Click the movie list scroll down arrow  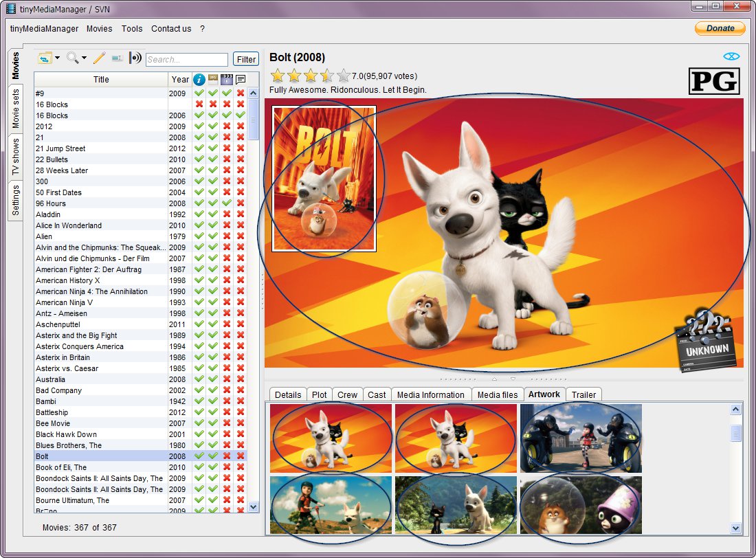(254, 506)
